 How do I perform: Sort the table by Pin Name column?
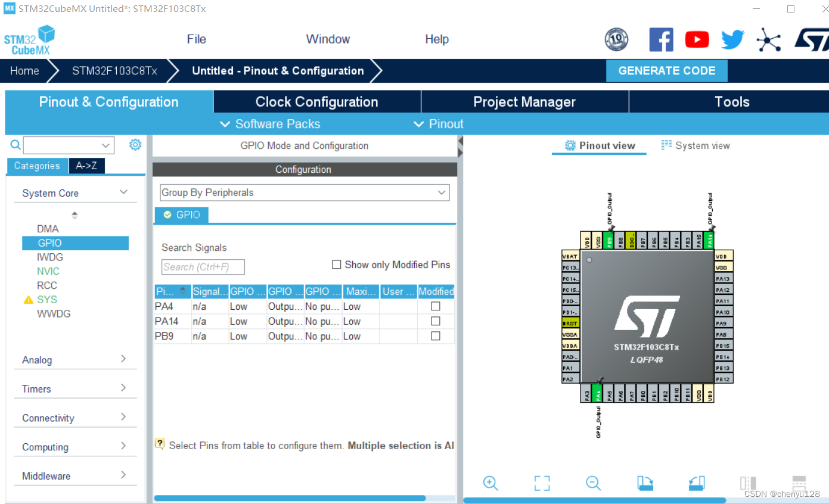172,291
